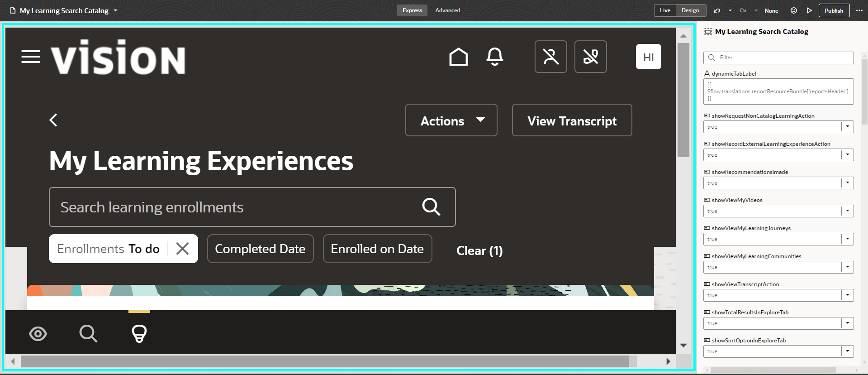868x375 pixels.
Task: Click the Search learning enrollments field
Action: [x=252, y=207]
